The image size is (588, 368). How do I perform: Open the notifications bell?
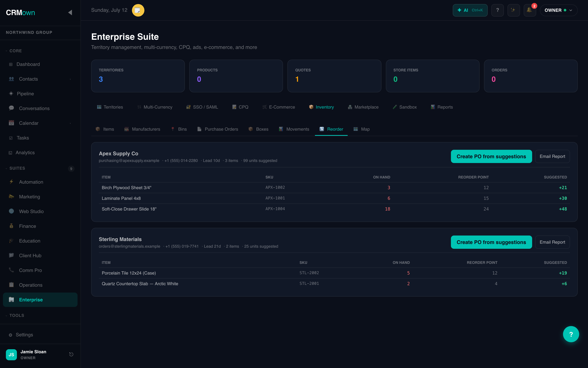529,10
